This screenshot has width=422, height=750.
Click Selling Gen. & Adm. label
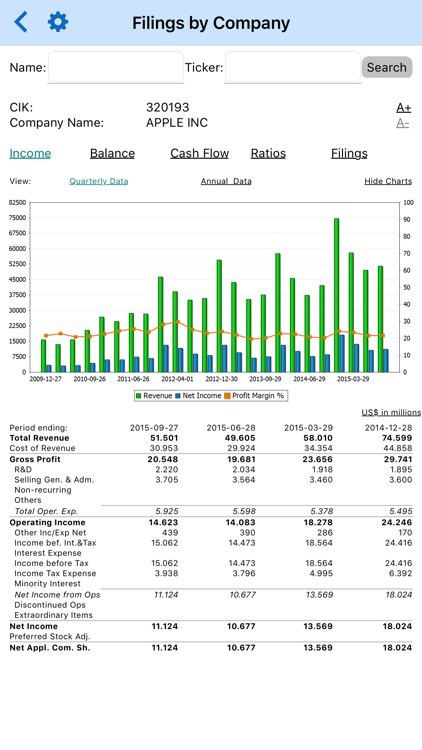tap(54, 480)
